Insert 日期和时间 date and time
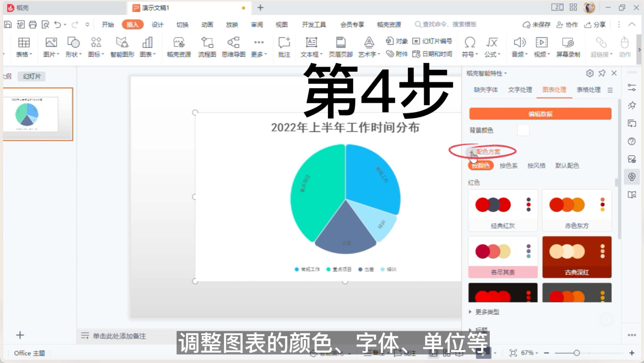The width and height of the screenshot is (644, 363). coord(432,54)
